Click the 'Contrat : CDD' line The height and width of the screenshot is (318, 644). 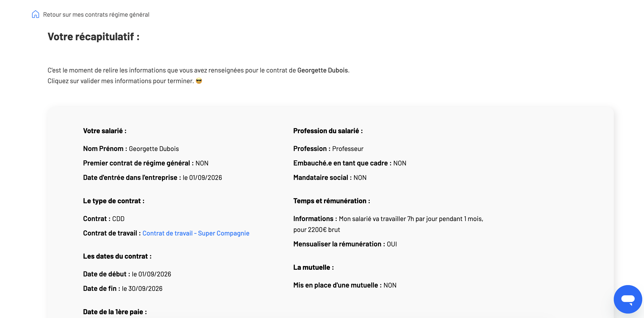coord(104,219)
